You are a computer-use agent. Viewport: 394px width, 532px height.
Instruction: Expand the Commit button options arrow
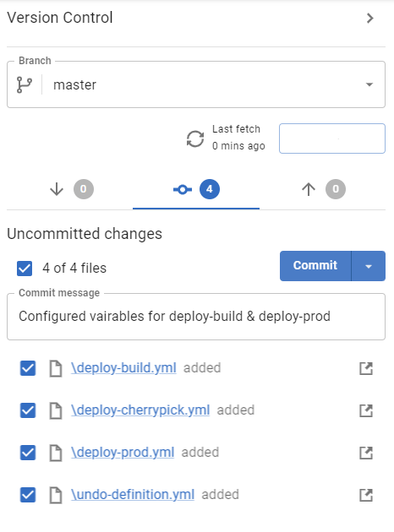(369, 266)
